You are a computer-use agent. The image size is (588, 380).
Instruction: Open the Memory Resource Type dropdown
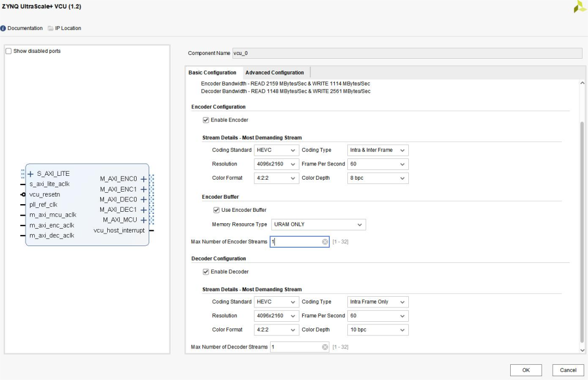pos(318,224)
